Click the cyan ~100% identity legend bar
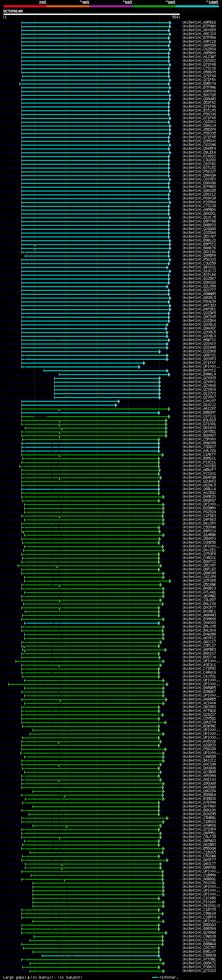222x980 pixels. (x=197, y=7)
